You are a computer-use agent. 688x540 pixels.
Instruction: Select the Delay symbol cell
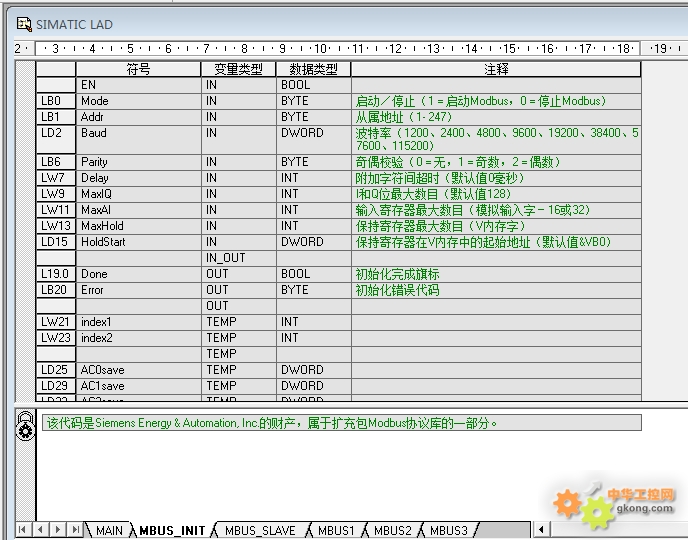(x=138, y=178)
